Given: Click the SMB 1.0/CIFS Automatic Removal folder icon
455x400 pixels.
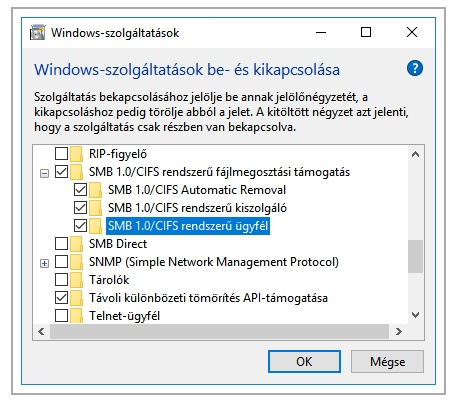Looking at the screenshot, I should coord(96,190).
